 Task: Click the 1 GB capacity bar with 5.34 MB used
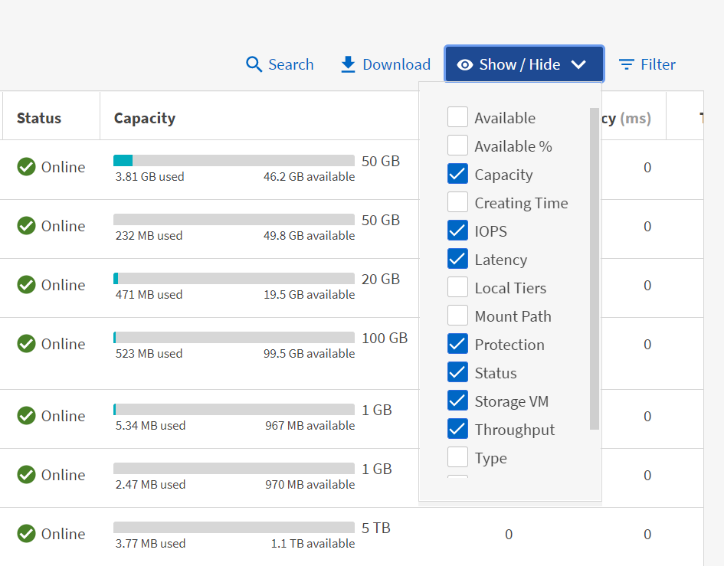[x=234, y=409]
